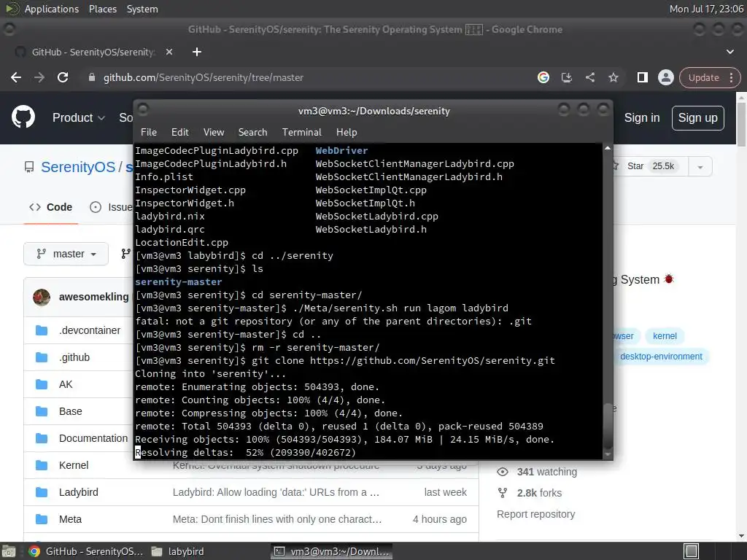Open the Meta commit message link
This screenshot has width=747, height=560.
click(276, 519)
